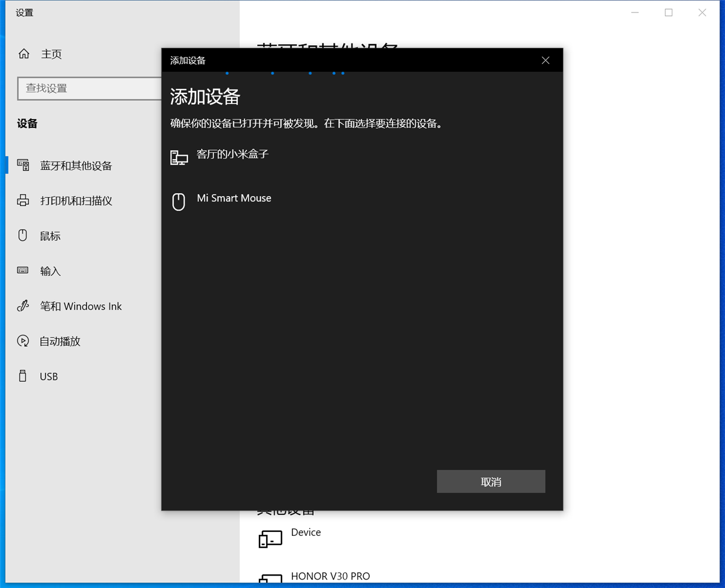Click the keyboard icon beside 输入
This screenshot has width=725, height=588.
coord(23,270)
